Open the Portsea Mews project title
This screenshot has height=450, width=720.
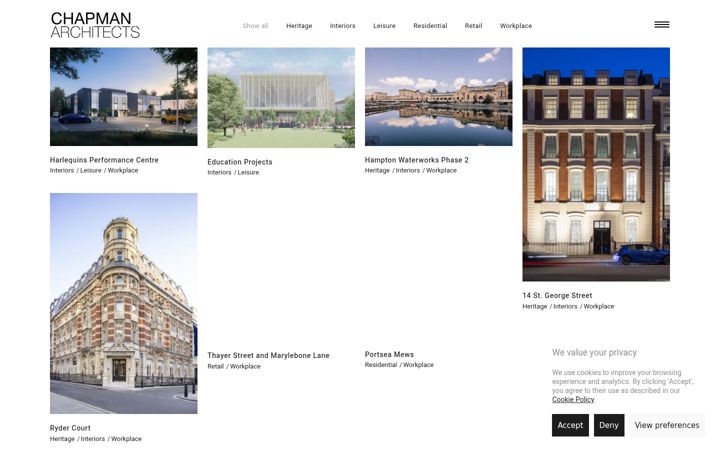[x=389, y=354]
